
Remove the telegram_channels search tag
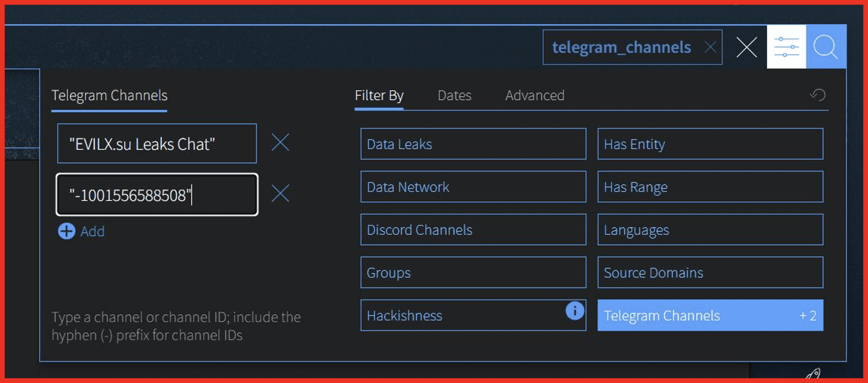click(x=711, y=47)
